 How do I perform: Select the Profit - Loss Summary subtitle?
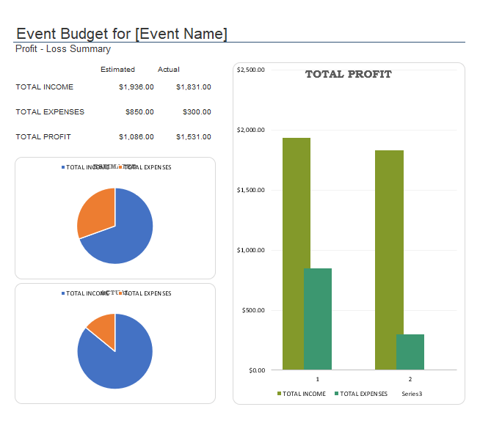pos(63,49)
